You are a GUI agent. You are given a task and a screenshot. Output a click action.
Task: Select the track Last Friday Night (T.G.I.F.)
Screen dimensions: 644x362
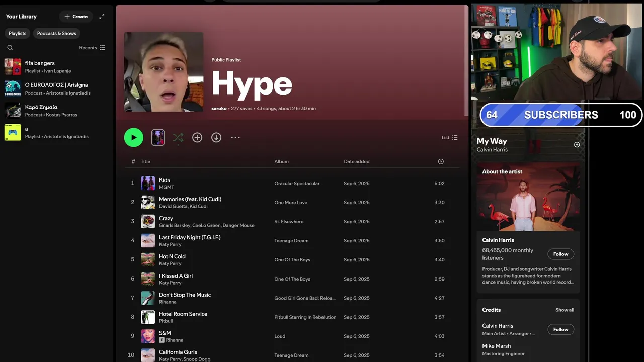click(190, 237)
